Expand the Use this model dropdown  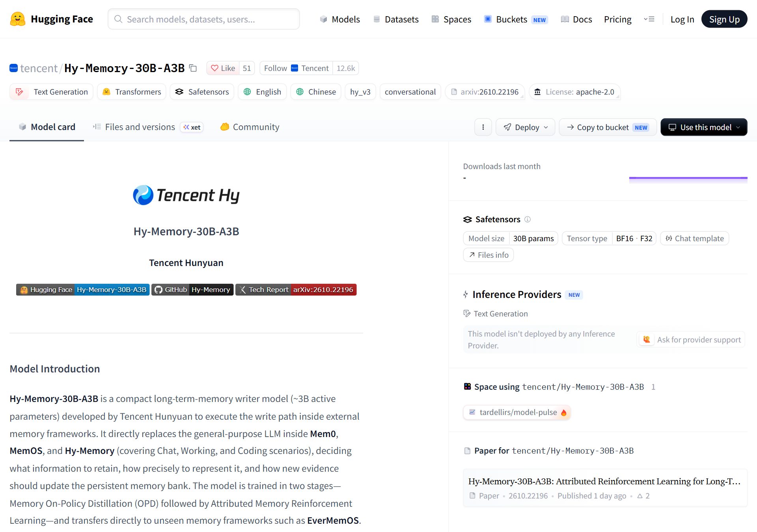point(704,127)
